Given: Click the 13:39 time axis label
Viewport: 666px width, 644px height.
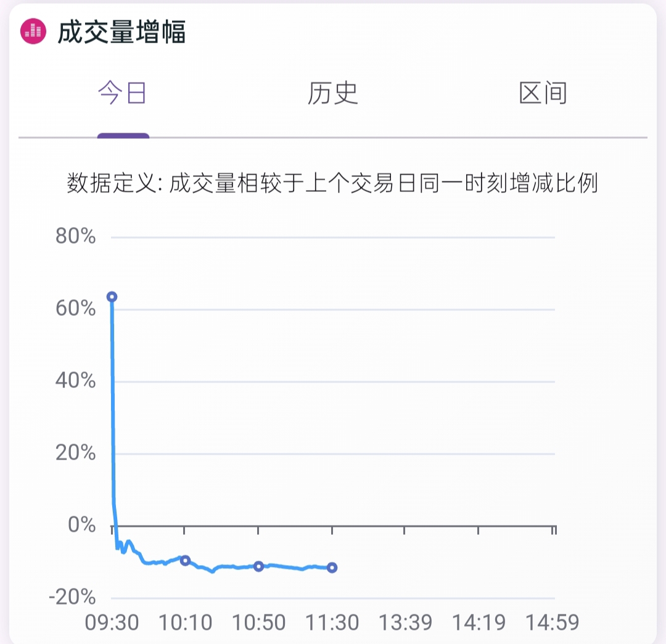Looking at the screenshot, I should tap(405, 623).
